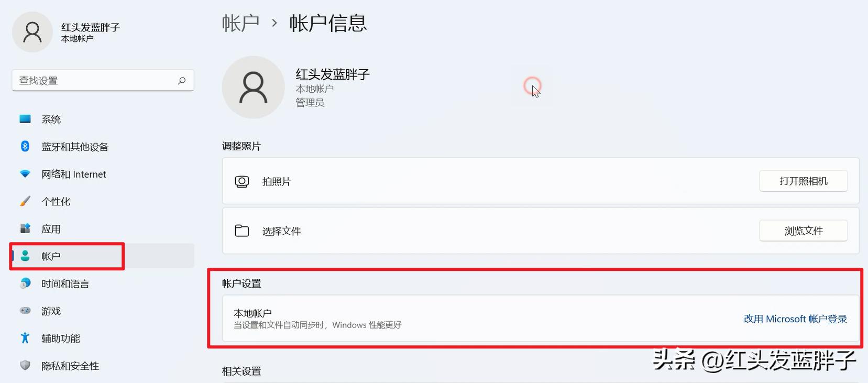Viewport: 868px width, 383px height.
Task: Open 辅助功能 (Accessibility) settings
Action: pos(25,338)
